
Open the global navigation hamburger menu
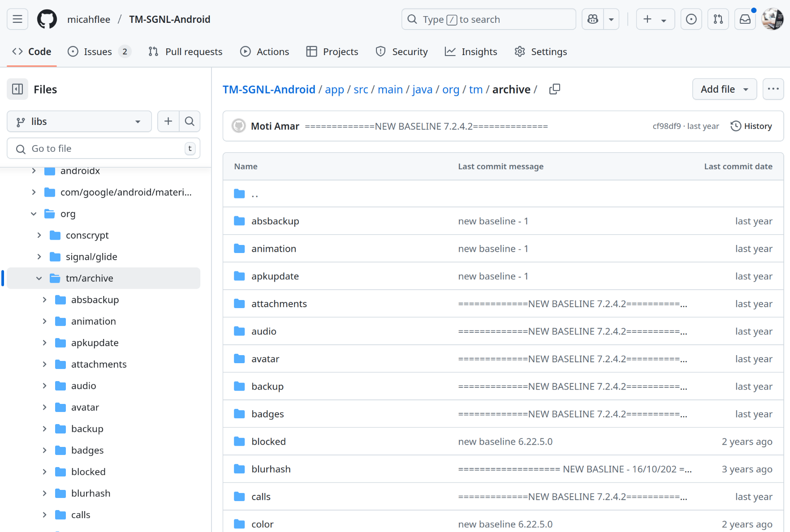[x=17, y=19]
